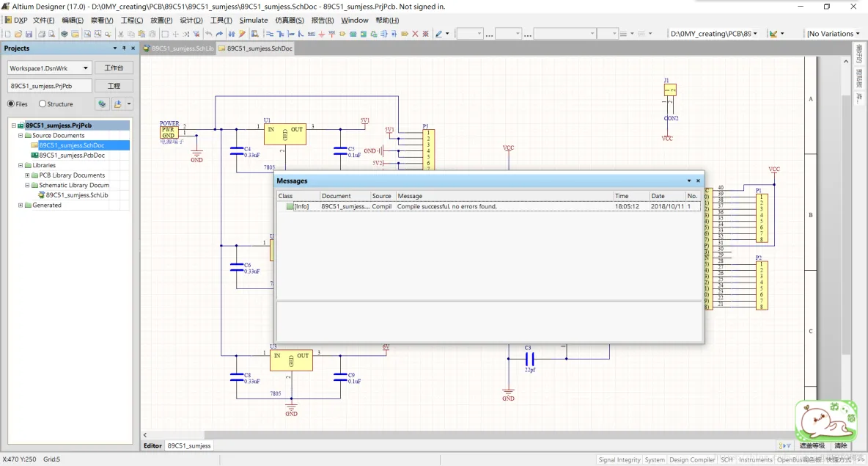Screen dimensions: 868x466
Task: Sort messages by the Time column header
Action: pyautogui.click(x=631, y=196)
